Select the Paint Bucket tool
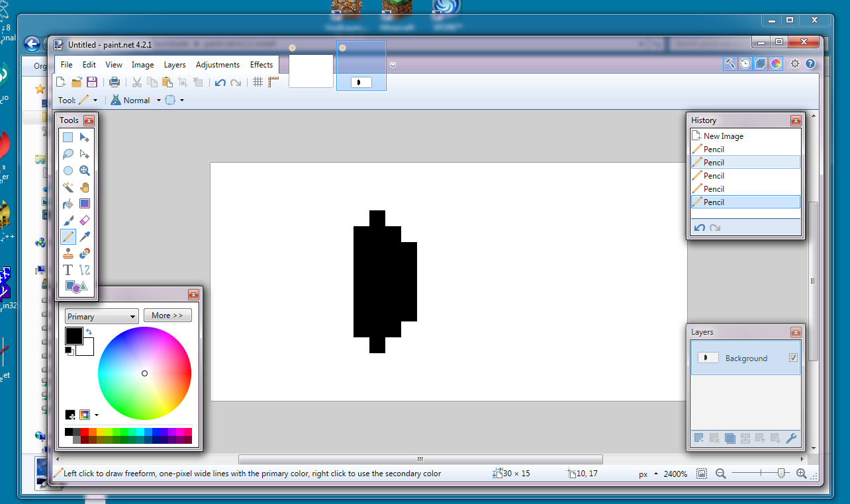Screen dimensions: 850x504 pyautogui.click(x=68, y=203)
